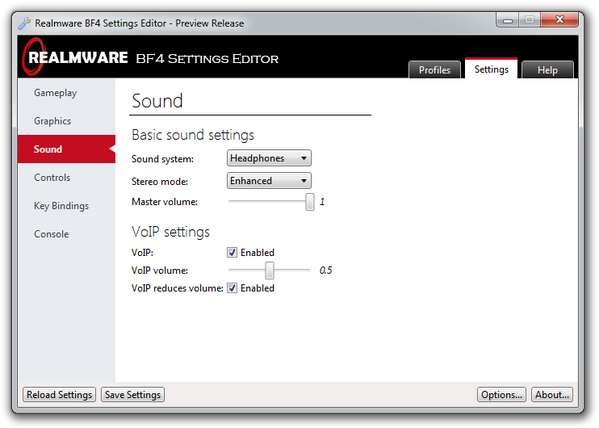Screen dimensions: 599x428
Task: Open Controls settings category
Action: pos(66,177)
